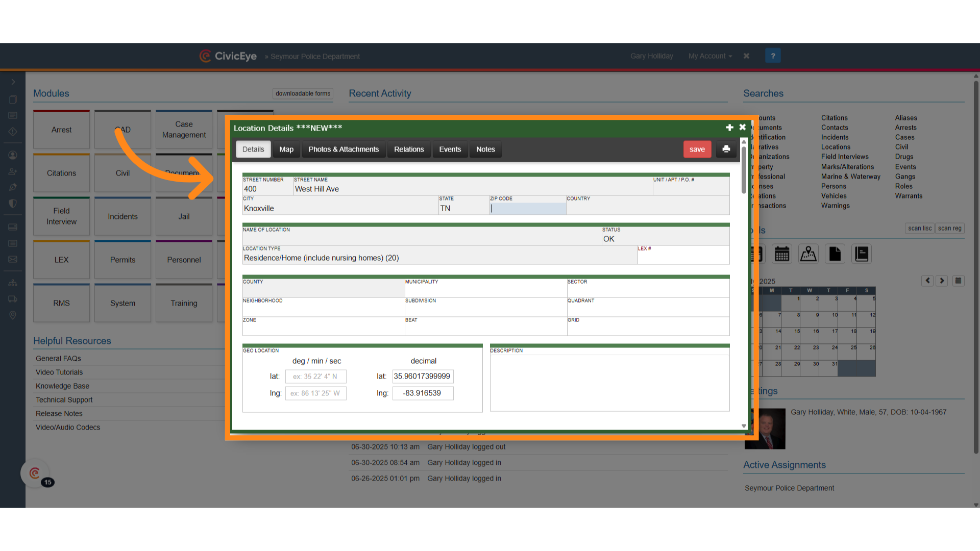Open the calendar tool icon under Tools

pos(782,254)
